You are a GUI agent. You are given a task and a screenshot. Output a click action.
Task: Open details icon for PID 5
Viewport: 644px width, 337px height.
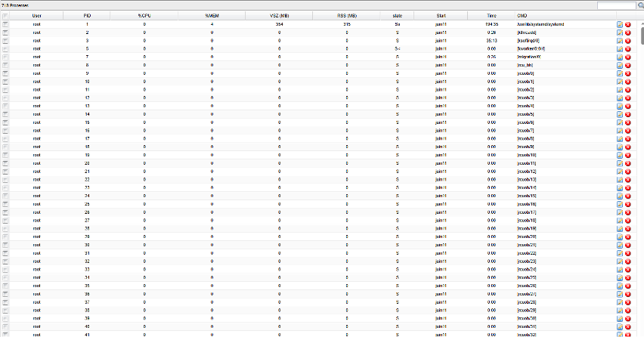620,49
